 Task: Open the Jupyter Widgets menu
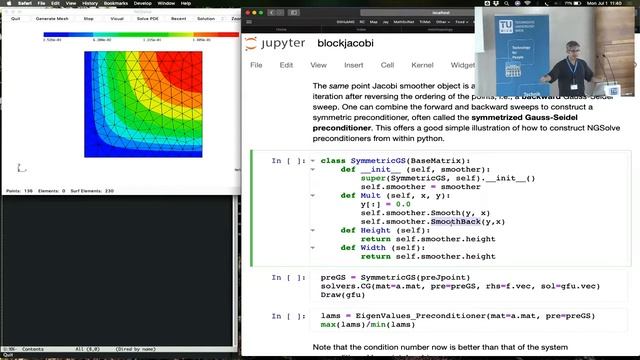point(463,65)
